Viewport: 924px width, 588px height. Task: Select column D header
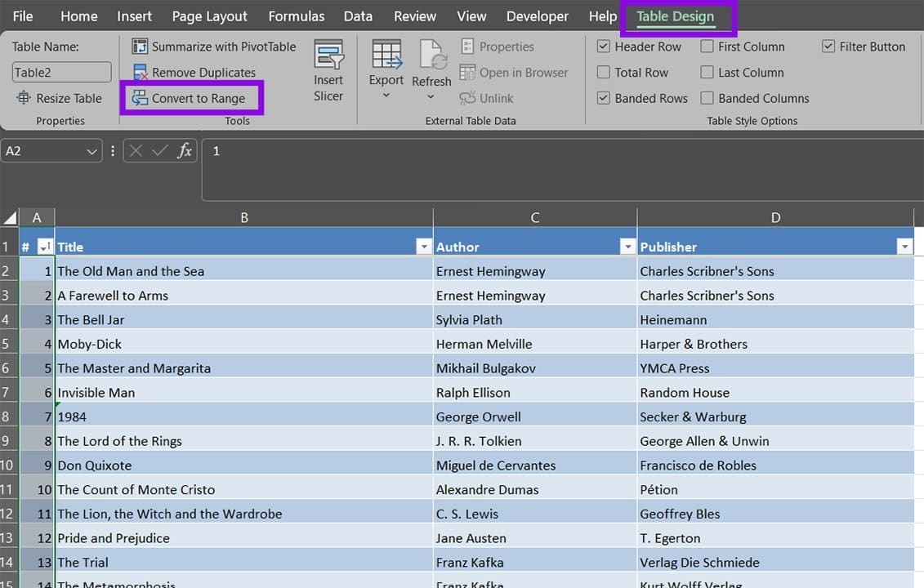click(x=775, y=217)
